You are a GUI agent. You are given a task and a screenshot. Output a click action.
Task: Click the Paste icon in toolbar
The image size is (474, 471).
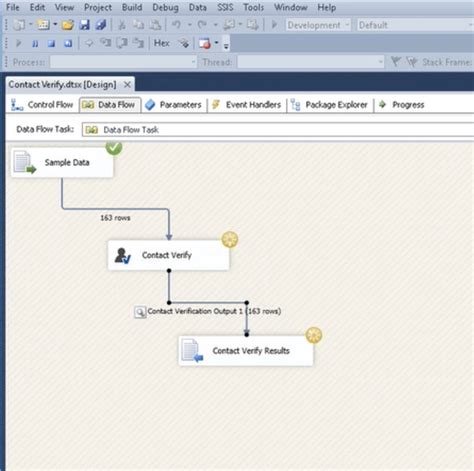155,25
